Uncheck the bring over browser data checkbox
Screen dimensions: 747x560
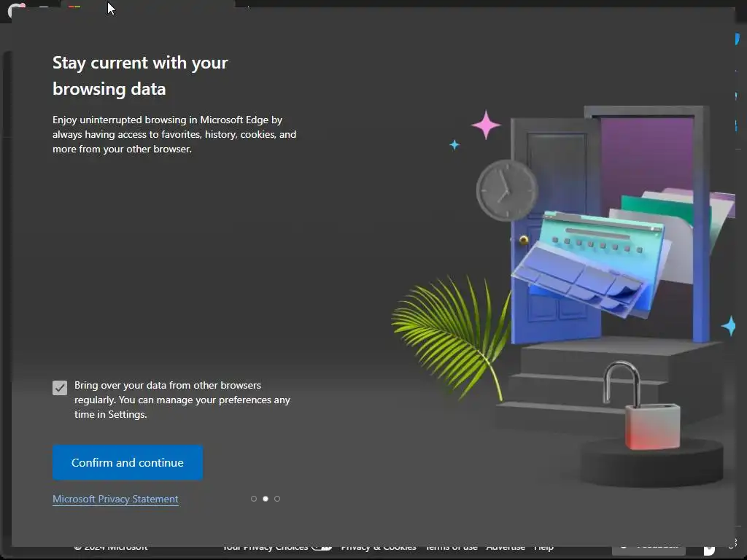[60, 388]
